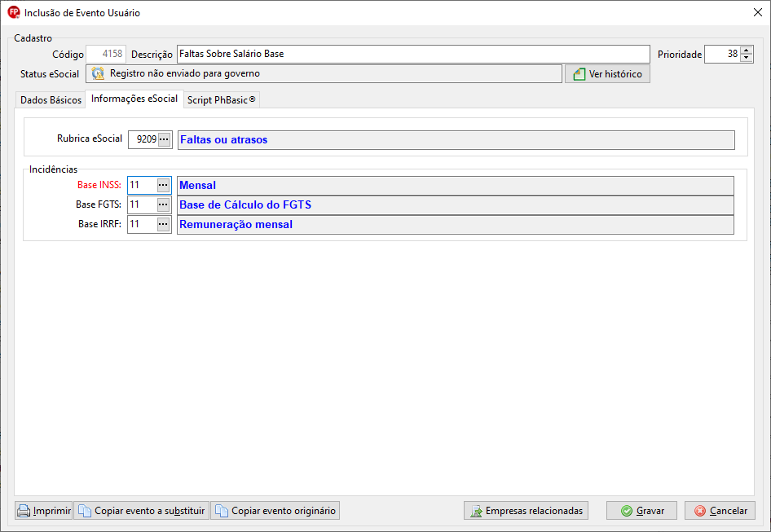Cancel with the Cancelar button

[x=720, y=511]
